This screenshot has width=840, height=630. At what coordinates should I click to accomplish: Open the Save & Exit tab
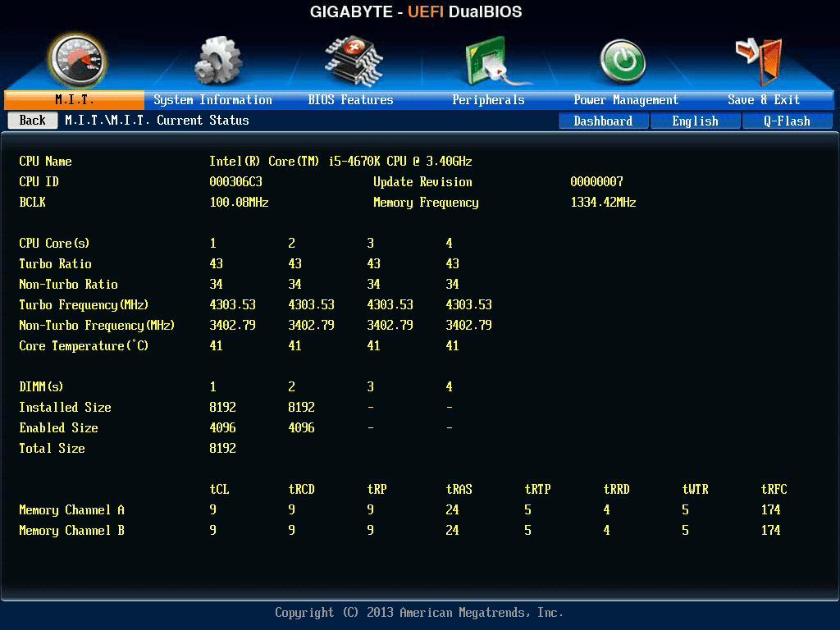(x=764, y=99)
